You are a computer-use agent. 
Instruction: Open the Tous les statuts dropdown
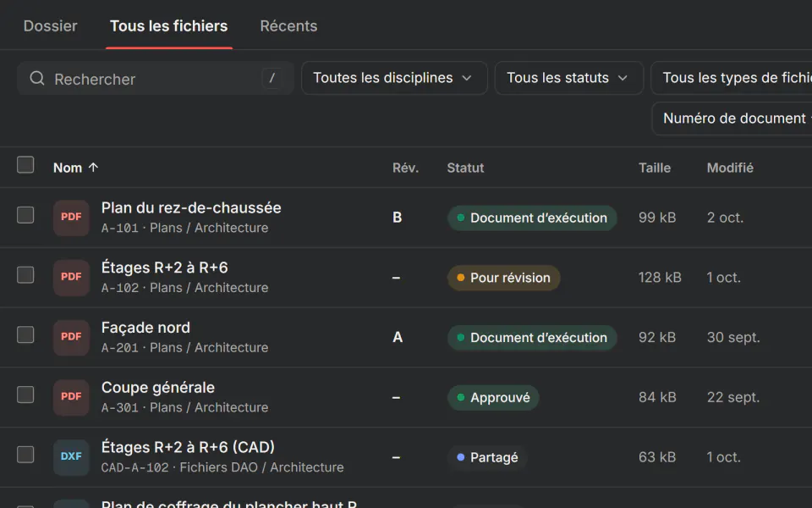[x=568, y=78]
